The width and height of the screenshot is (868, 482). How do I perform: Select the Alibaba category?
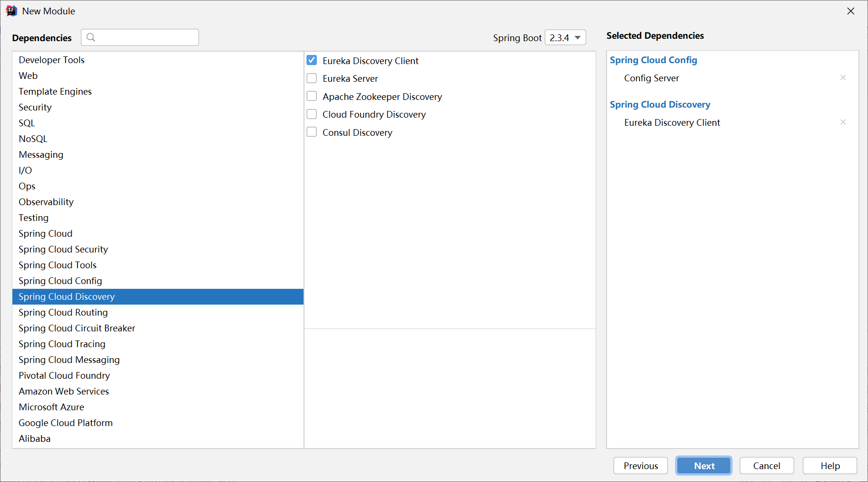click(158, 438)
